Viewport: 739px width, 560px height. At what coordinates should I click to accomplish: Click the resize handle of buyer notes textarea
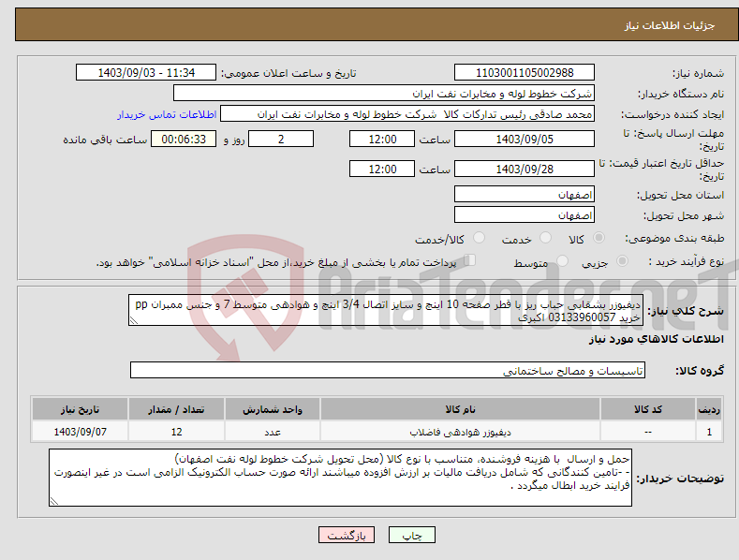click(54, 502)
